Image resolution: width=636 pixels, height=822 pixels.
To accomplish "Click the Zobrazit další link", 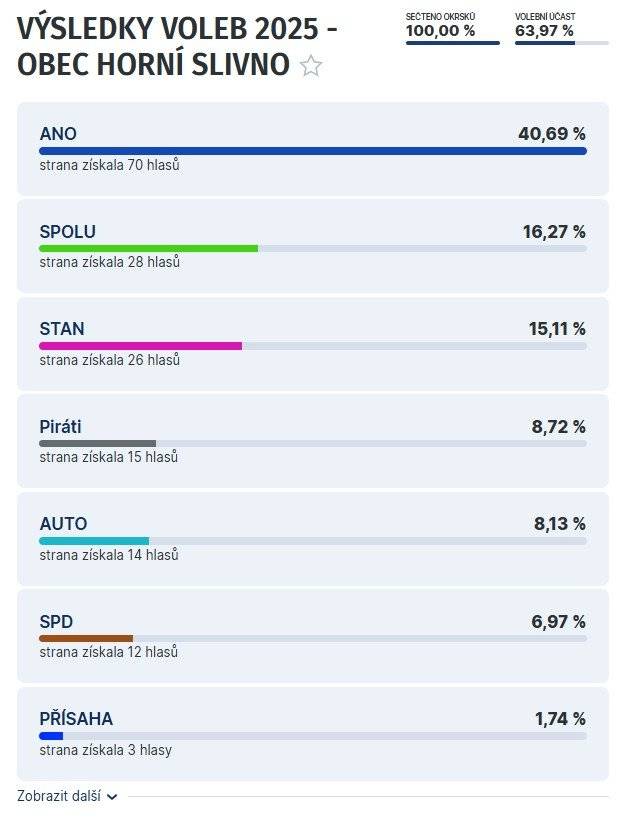I will [59, 797].
